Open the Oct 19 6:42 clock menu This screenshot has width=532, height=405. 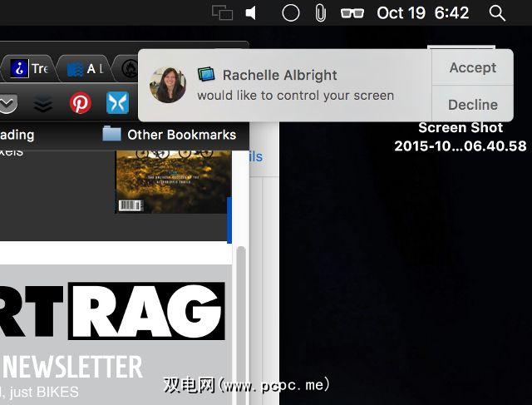tap(423, 13)
